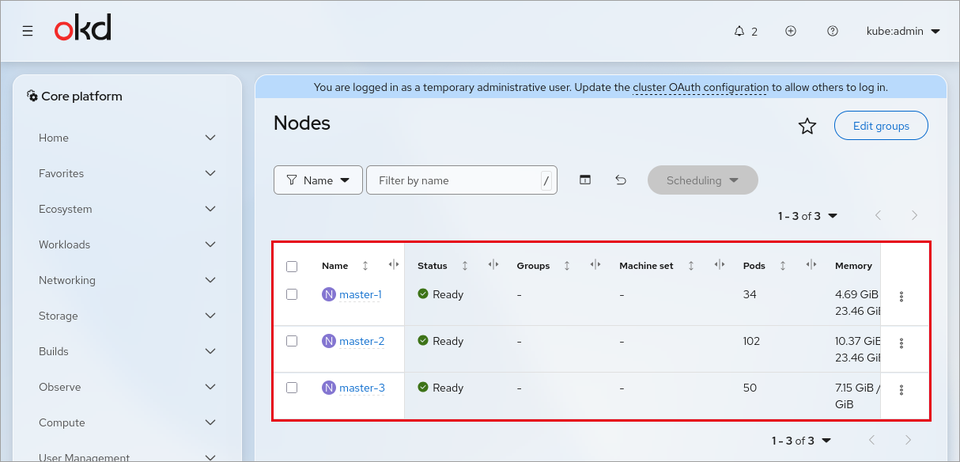The width and height of the screenshot is (960, 462).
Task: Favorite the Nodes page with star icon
Action: click(x=808, y=127)
